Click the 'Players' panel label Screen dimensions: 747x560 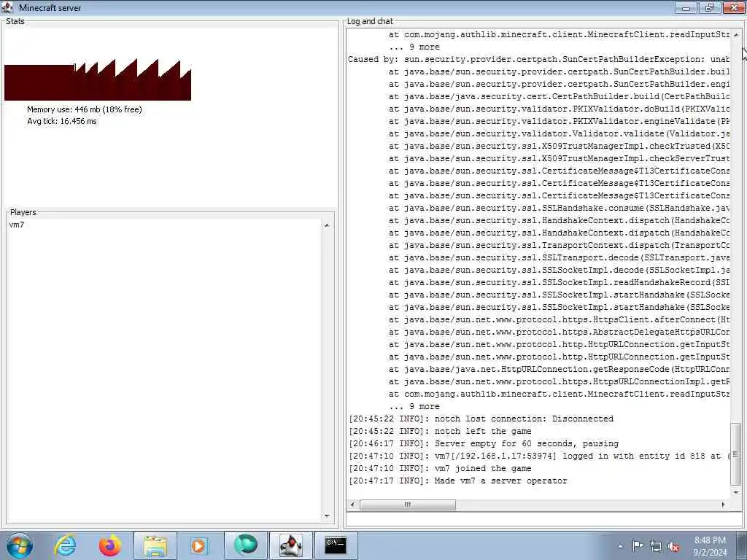point(23,212)
